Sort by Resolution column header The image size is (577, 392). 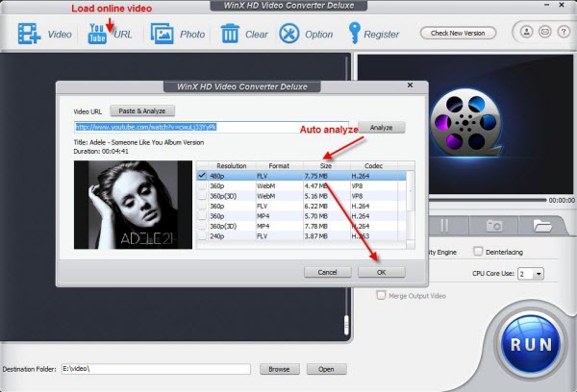(x=231, y=166)
